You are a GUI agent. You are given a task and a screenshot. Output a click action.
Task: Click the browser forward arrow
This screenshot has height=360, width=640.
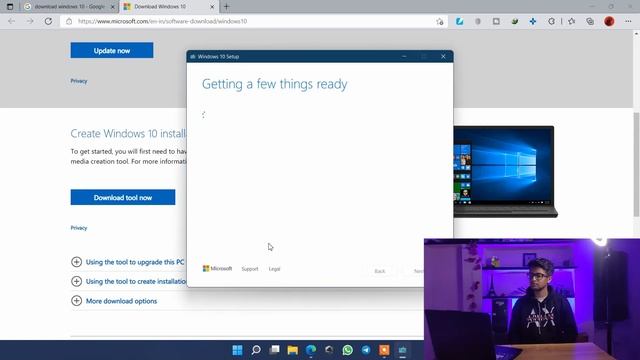30,21
